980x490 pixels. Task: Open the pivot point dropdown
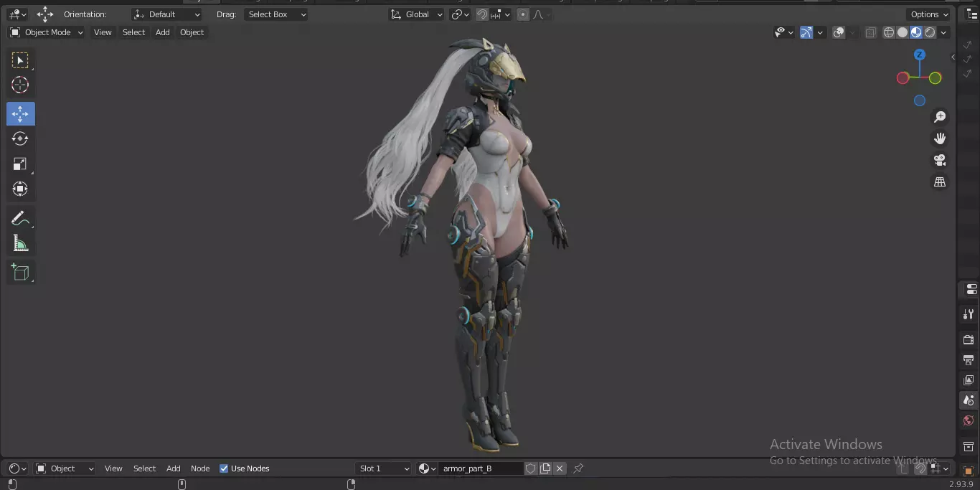click(x=460, y=14)
